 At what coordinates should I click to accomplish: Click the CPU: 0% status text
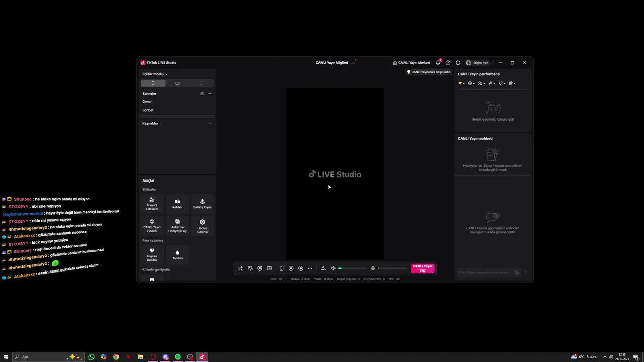pos(276,279)
